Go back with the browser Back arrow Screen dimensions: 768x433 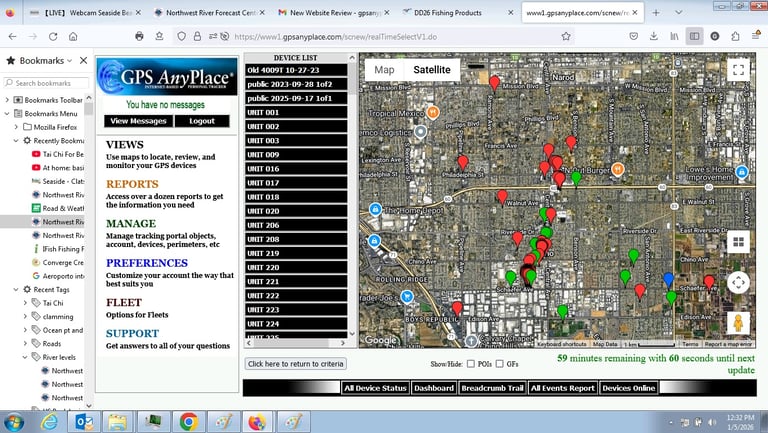click(13, 36)
